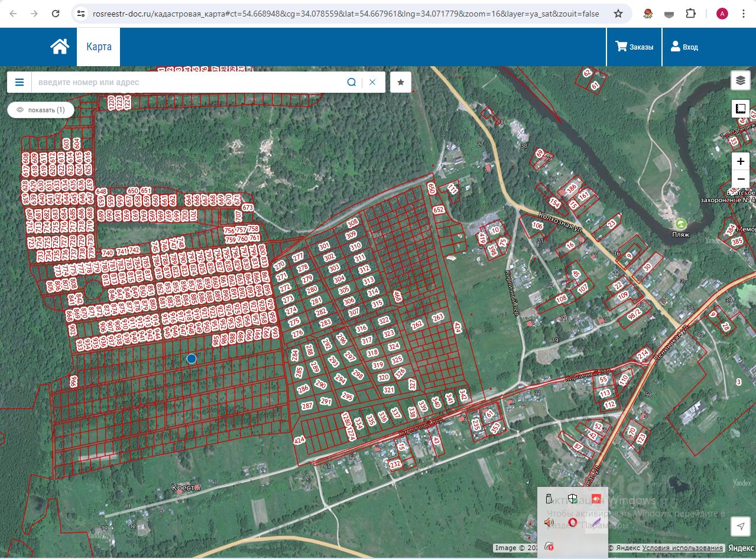The image size is (756, 559).
Task: Locate me using geolocation arrow button
Action: (x=741, y=526)
